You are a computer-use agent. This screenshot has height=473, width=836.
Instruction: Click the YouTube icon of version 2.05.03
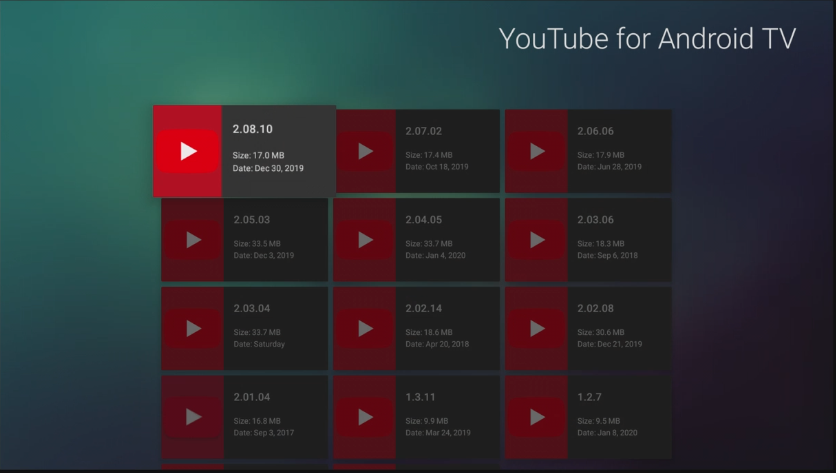click(192, 239)
